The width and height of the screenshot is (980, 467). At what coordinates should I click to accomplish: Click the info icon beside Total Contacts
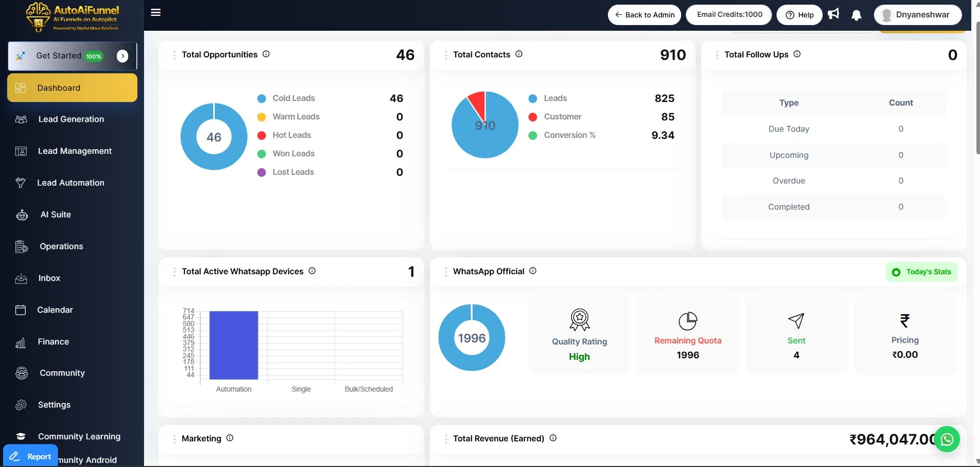519,54
